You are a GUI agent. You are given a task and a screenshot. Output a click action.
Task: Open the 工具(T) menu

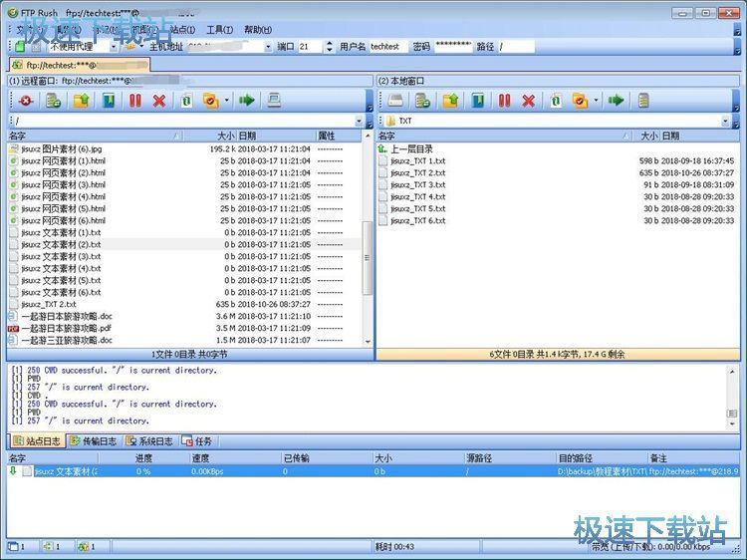[220, 30]
